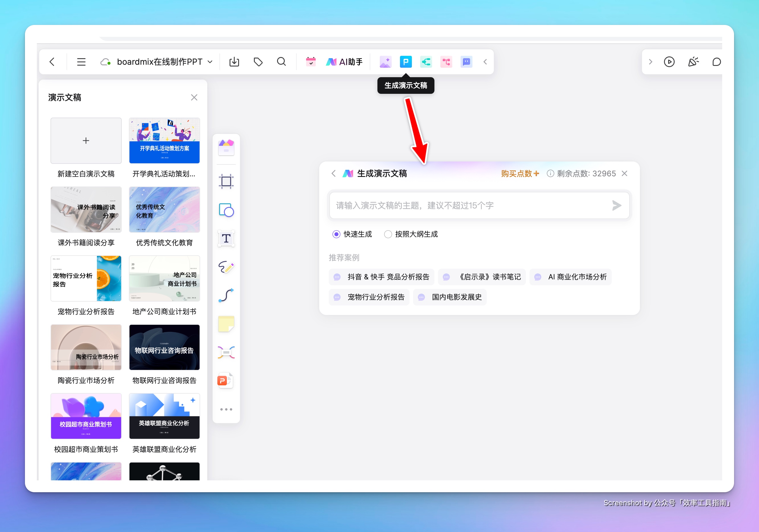
Task: Focus the presentation topic input field
Action: [479, 205]
